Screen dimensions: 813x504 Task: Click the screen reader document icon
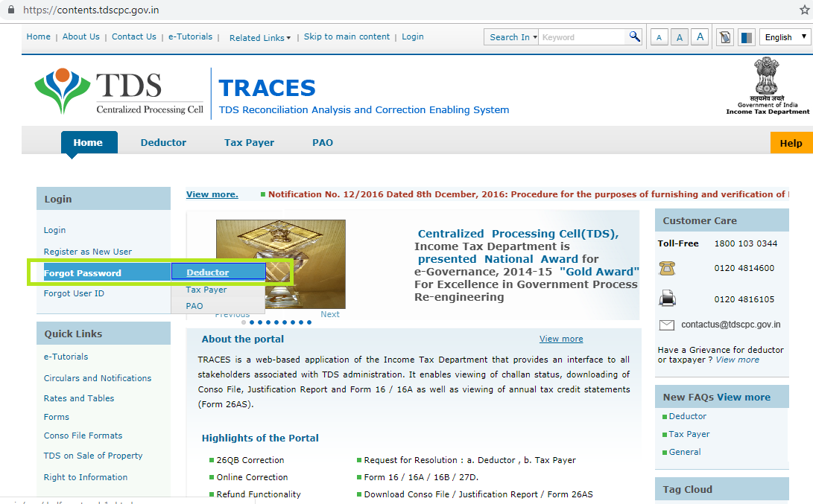coord(725,37)
